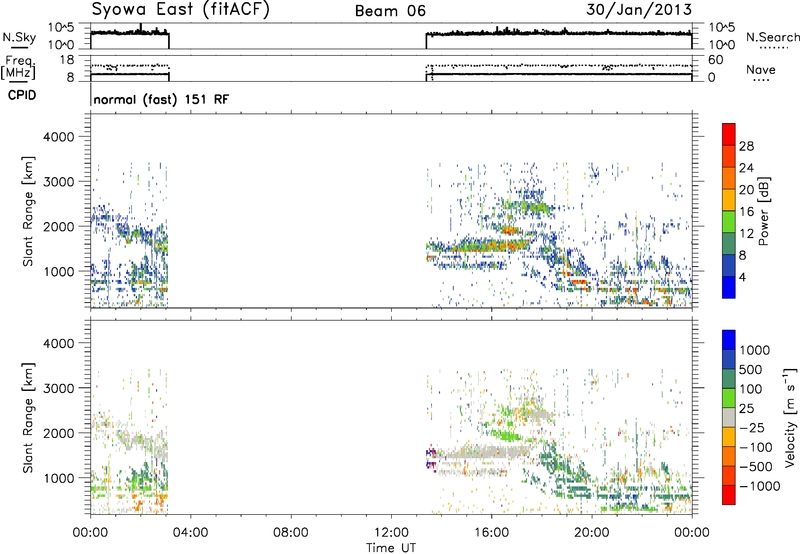Click the '4000' range label in power panel
The height and width of the screenshot is (554, 800).
(59, 137)
